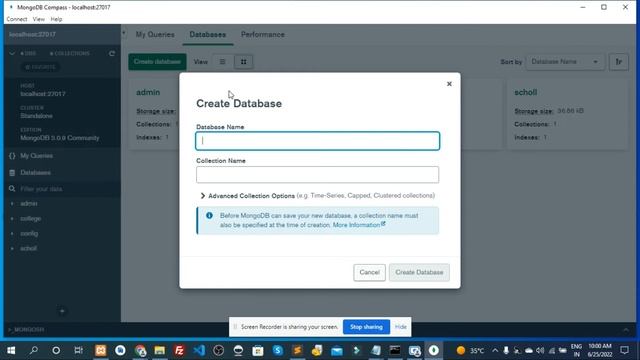Expand the college database in the sidebar
The width and height of the screenshot is (640, 360).
pos(12,219)
